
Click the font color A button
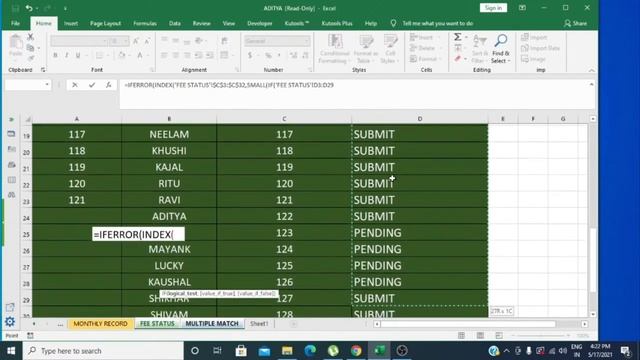140,55
